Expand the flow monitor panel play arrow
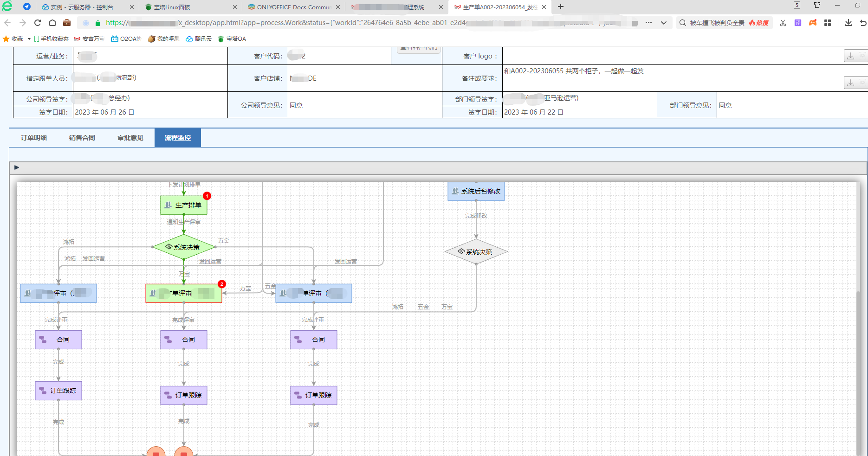Image resolution: width=868 pixels, height=456 pixels. (17, 167)
